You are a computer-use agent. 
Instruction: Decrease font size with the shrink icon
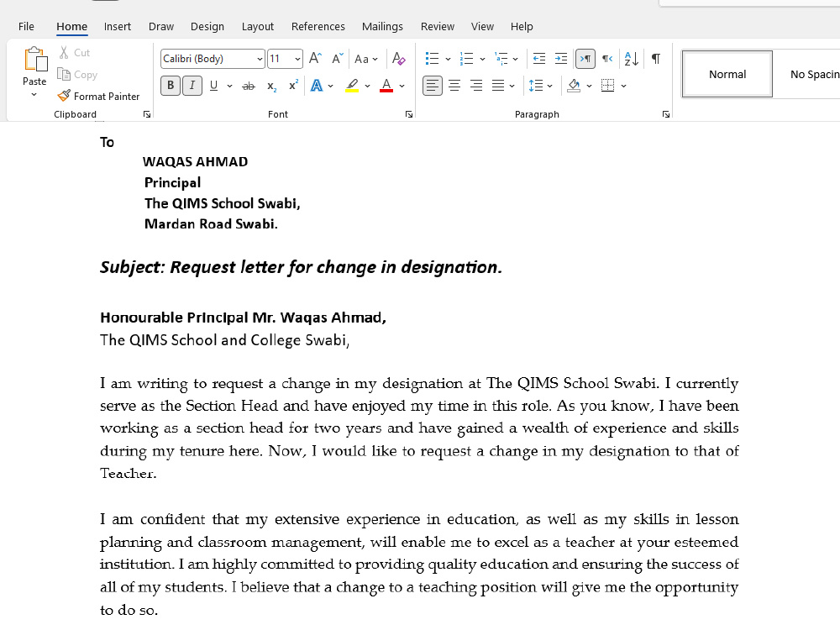[x=337, y=59]
